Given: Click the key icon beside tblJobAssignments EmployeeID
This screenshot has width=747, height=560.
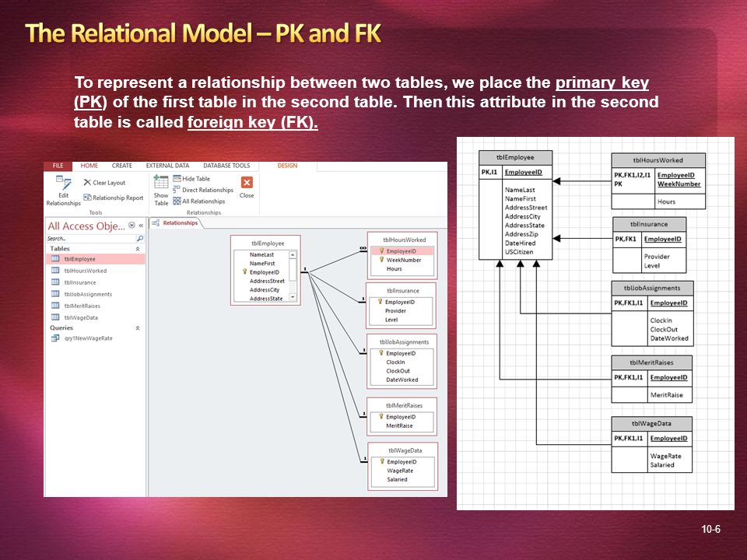Looking at the screenshot, I should (381, 353).
